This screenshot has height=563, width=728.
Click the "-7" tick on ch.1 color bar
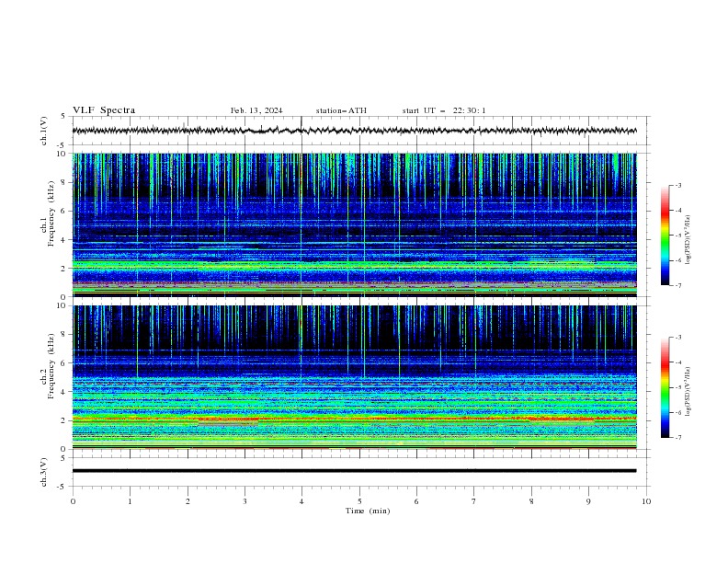click(677, 285)
